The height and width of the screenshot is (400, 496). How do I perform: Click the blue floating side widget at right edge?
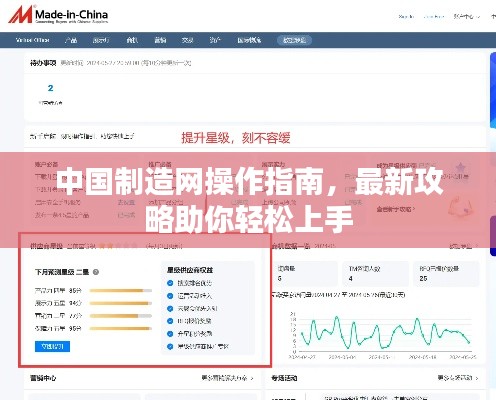pyautogui.click(x=493, y=90)
